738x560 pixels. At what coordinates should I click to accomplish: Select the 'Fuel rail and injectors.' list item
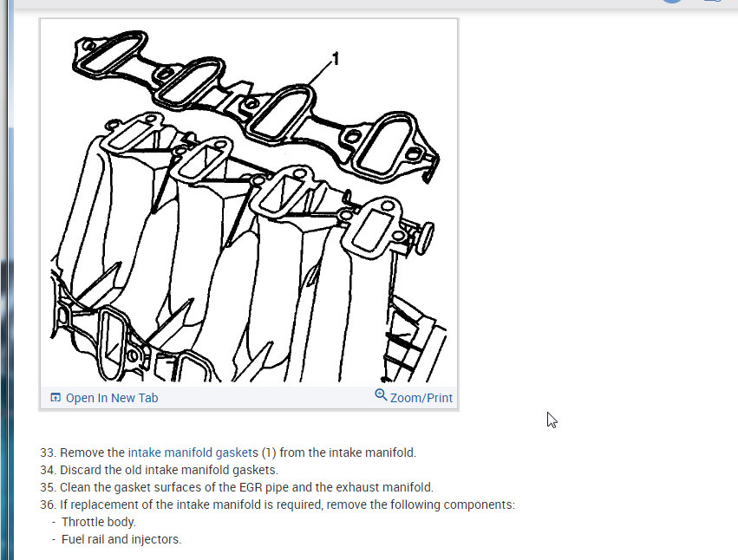tap(121, 539)
